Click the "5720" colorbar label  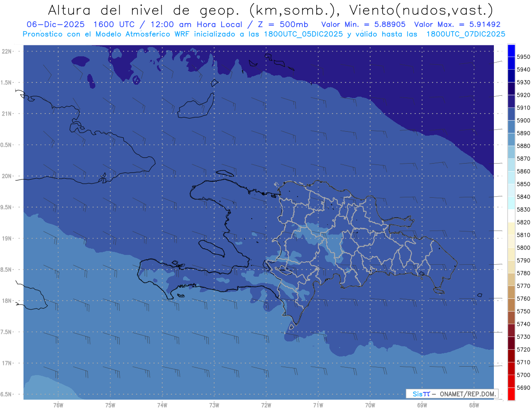(523, 349)
